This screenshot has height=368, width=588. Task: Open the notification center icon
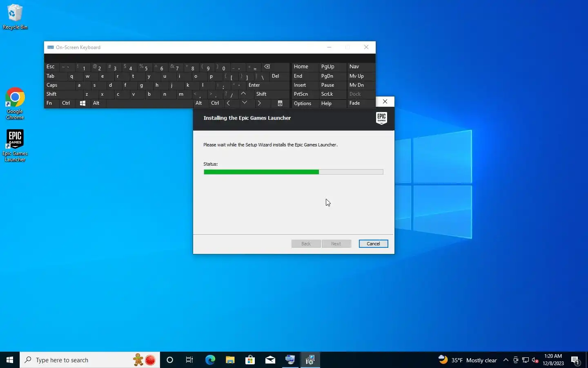tap(575, 360)
